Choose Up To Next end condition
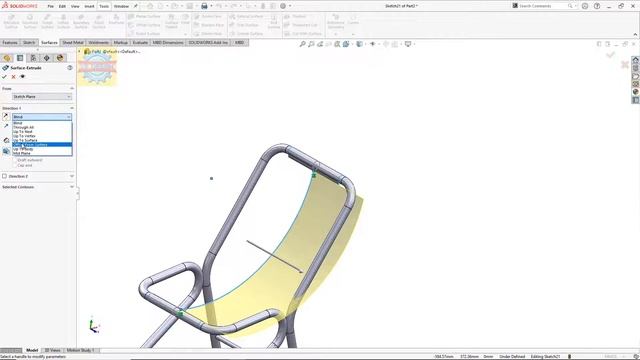This screenshot has height=360, width=640. tap(42, 132)
